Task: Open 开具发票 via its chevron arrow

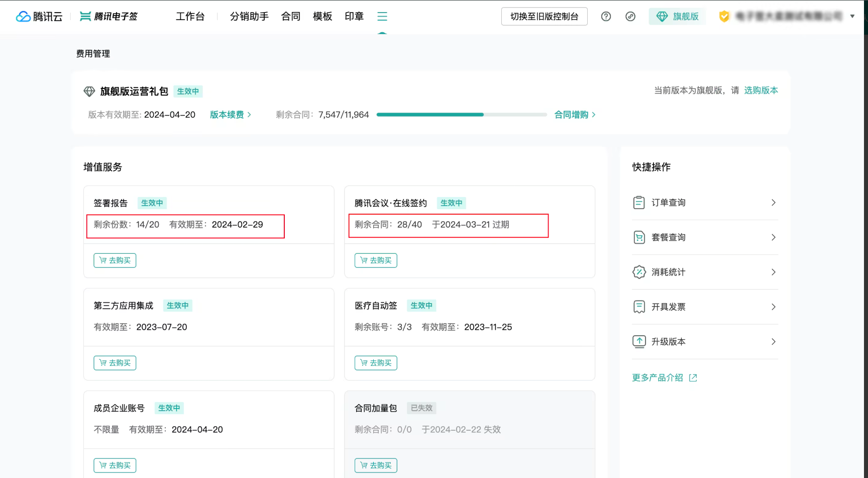Action: point(774,307)
